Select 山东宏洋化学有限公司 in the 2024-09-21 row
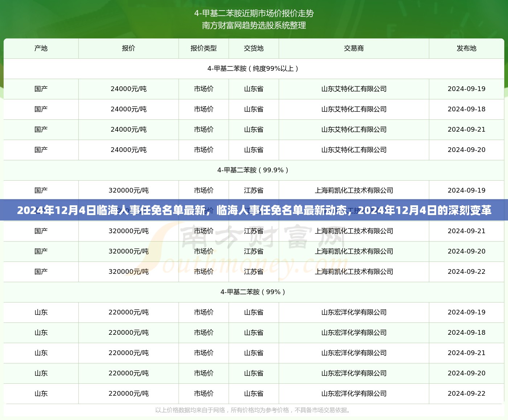This screenshot has width=508, height=420. click(354, 353)
